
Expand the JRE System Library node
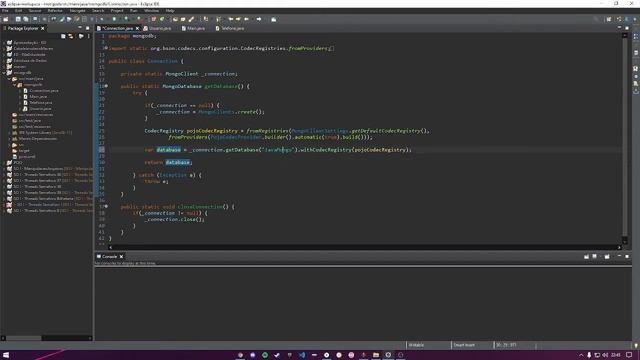(x=9, y=133)
